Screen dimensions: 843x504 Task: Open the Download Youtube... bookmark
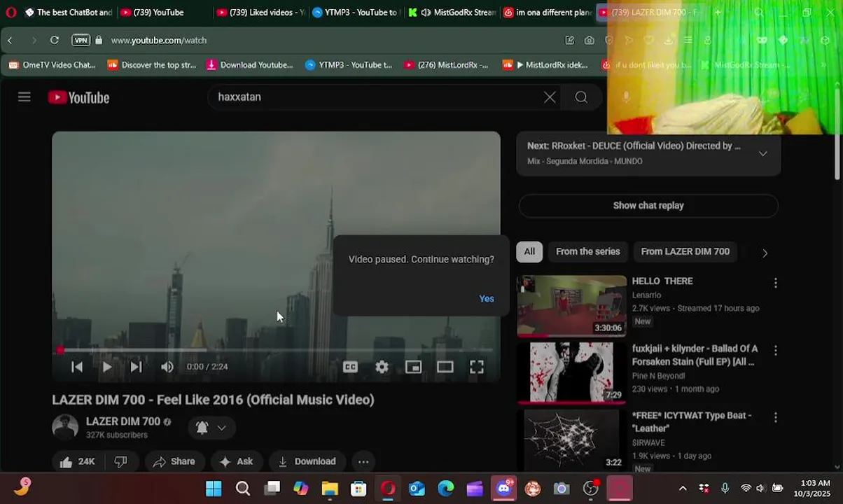tap(250, 65)
